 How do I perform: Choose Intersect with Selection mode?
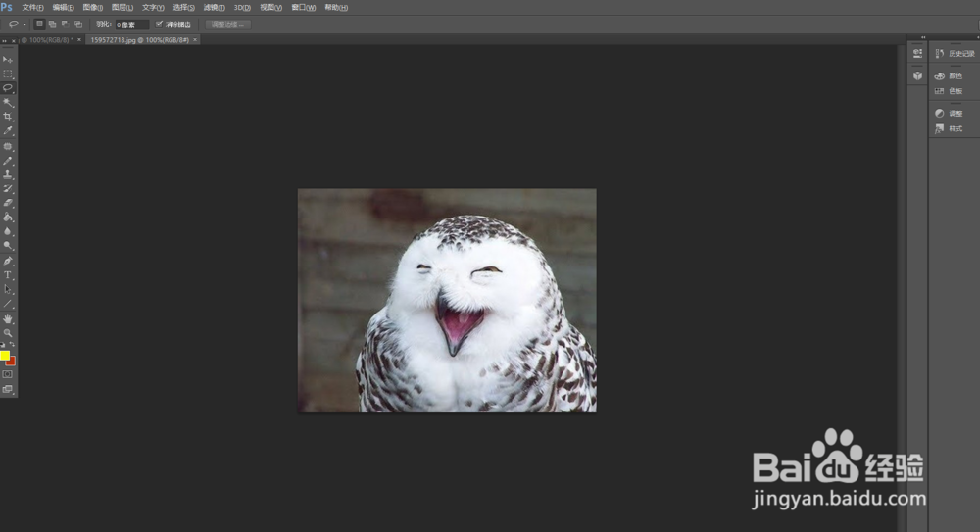[x=78, y=24]
